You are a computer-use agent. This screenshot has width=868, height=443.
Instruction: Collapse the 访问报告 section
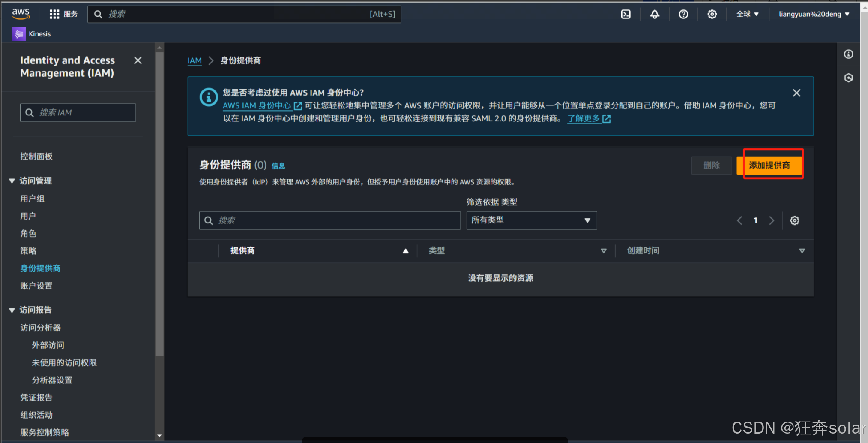[12, 310]
